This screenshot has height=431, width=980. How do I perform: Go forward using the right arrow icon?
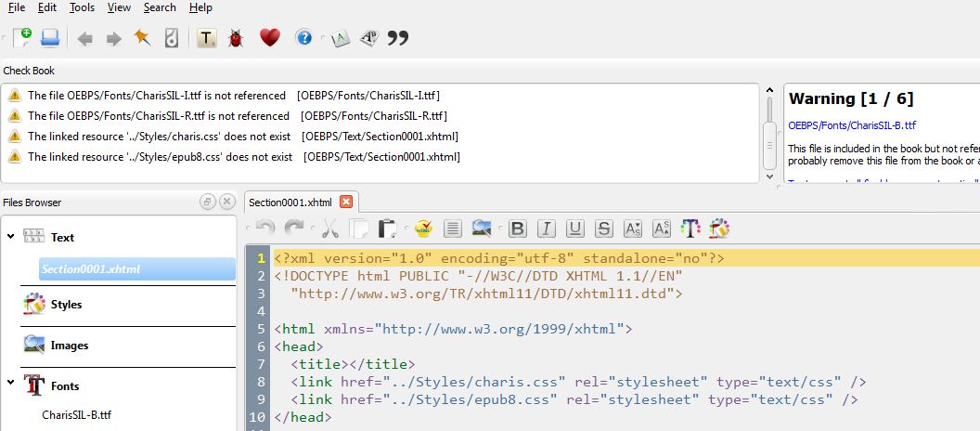tap(114, 39)
